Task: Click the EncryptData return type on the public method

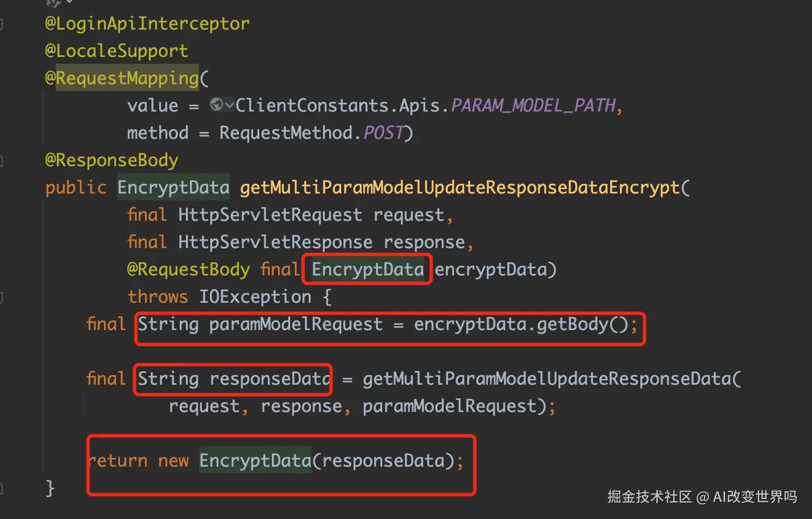Action: point(173,187)
